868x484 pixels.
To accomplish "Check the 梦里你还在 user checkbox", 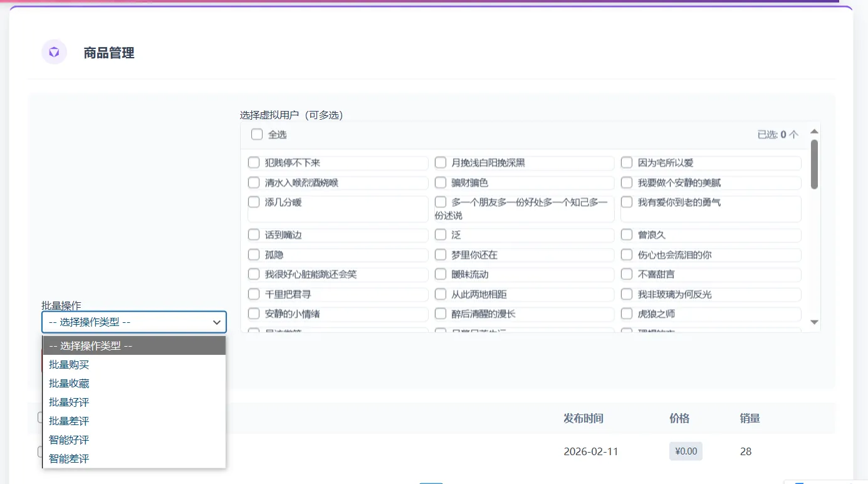I will [x=441, y=255].
